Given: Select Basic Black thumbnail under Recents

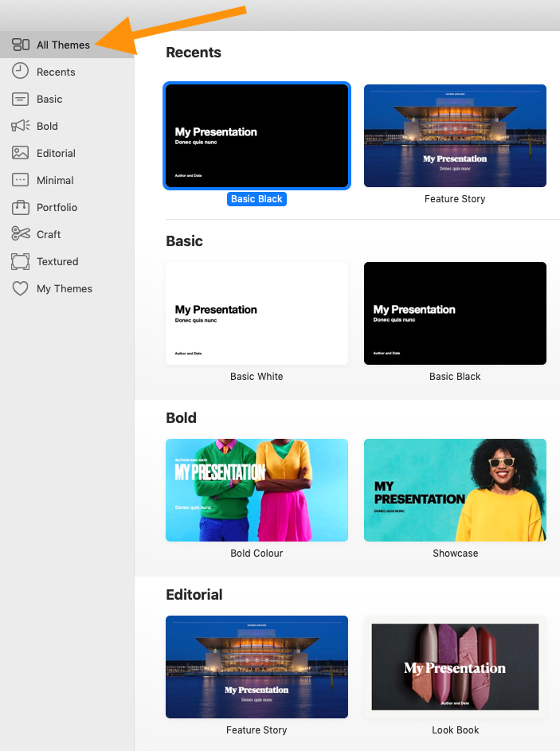Looking at the screenshot, I should [257, 135].
